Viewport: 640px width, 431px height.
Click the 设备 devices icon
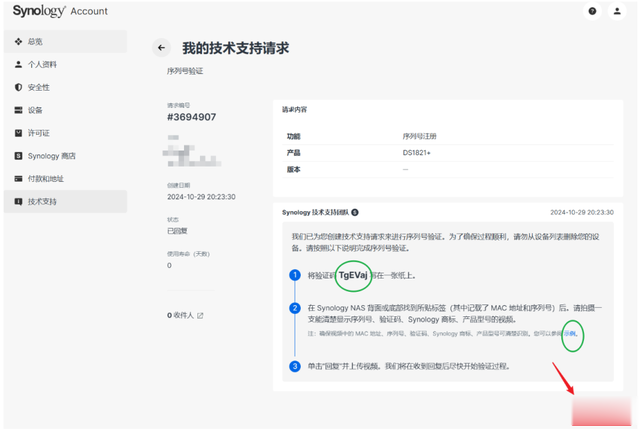[18, 110]
